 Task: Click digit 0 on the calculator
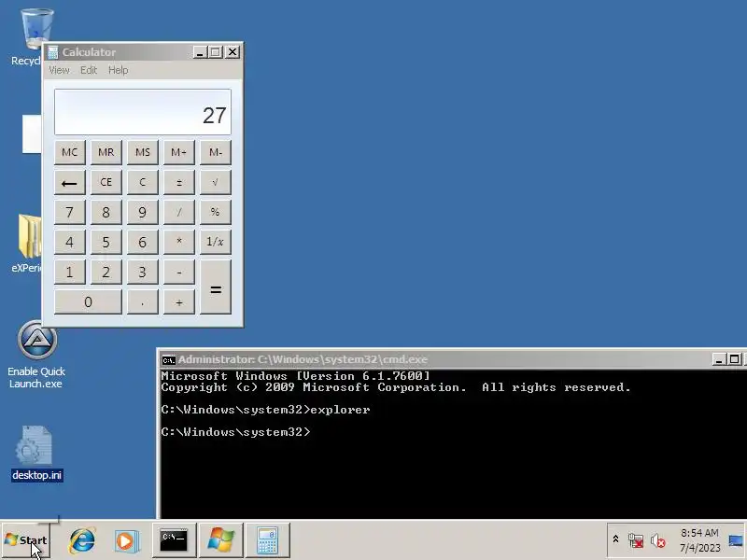tap(88, 302)
